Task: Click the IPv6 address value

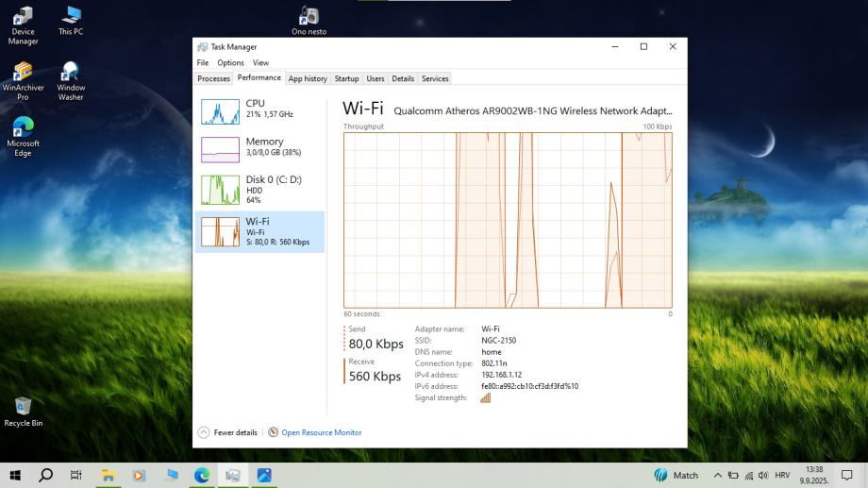Action: coord(530,387)
